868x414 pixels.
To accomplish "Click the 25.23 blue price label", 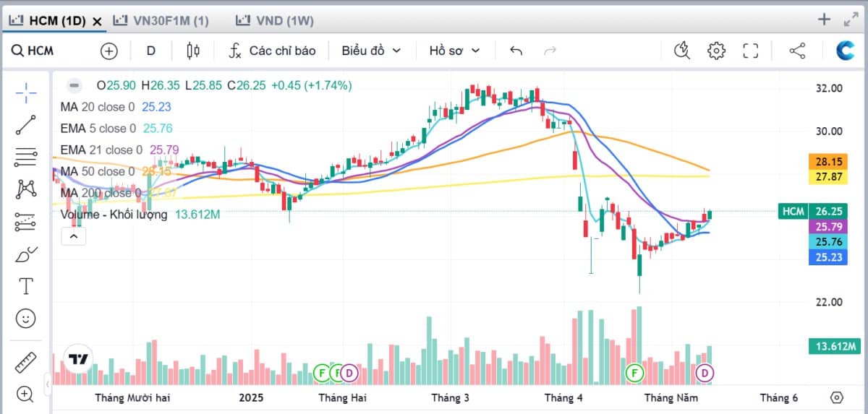I will pyautogui.click(x=827, y=256).
